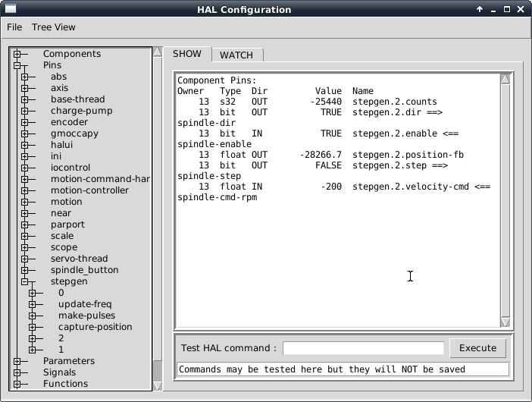Select the Signals tree label

59,372
